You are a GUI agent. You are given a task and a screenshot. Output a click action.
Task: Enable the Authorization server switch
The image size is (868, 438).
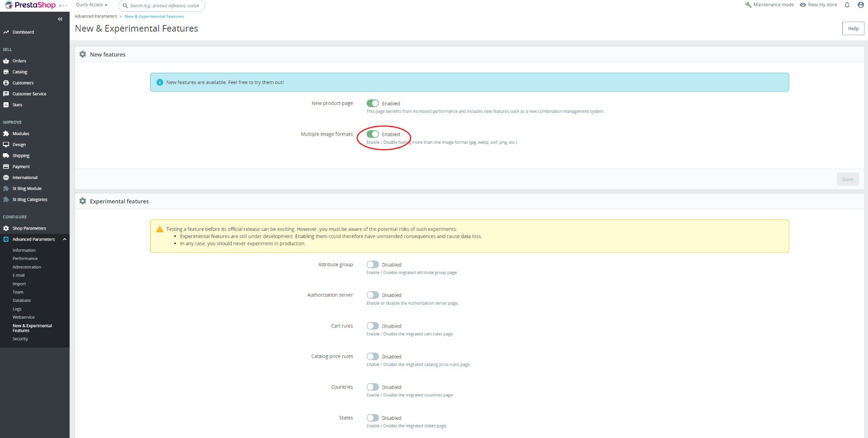point(373,295)
